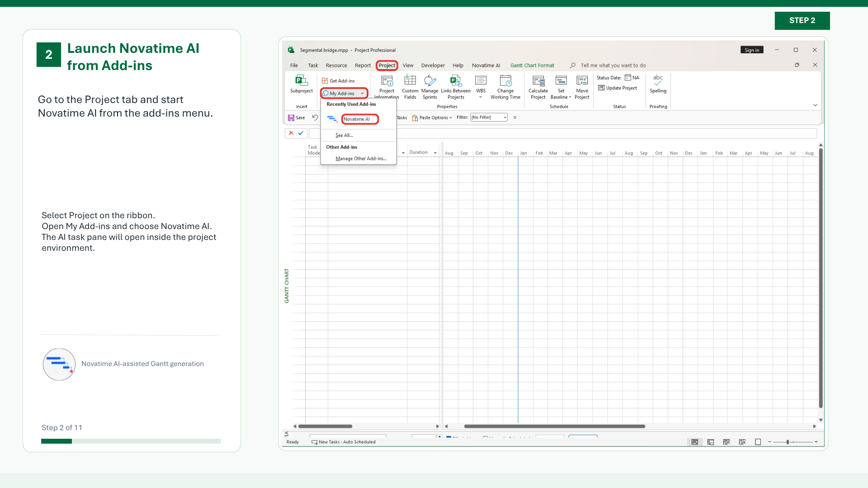
Task: Switch to Gantt Chart Format tab
Action: [x=532, y=66]
